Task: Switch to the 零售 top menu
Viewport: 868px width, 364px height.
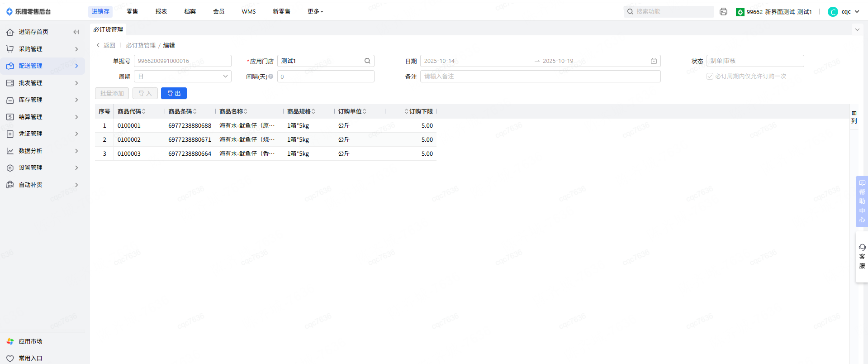Action: 132,12
